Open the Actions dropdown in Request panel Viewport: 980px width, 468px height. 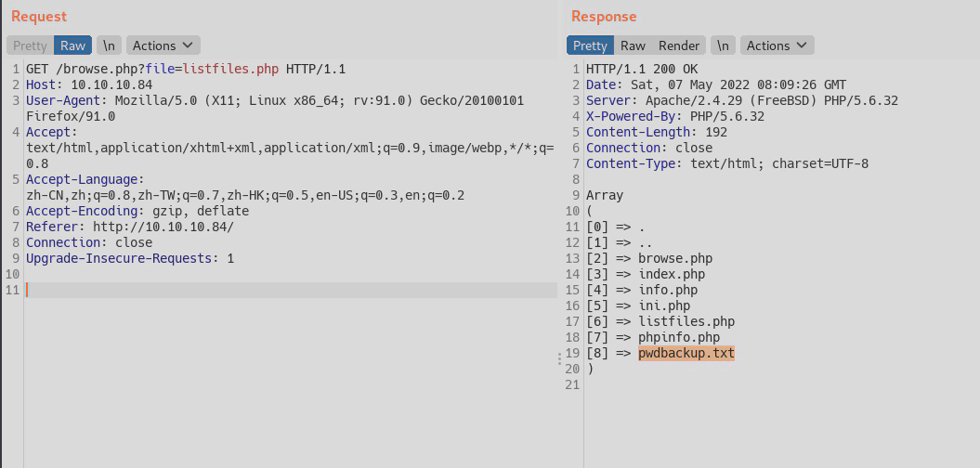[163, 45]
